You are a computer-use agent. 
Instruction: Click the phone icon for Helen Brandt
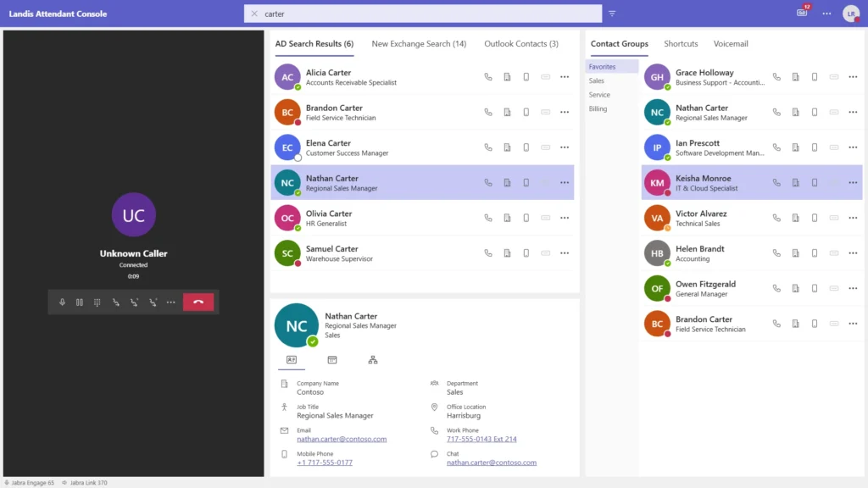click(x=776, y=252)
